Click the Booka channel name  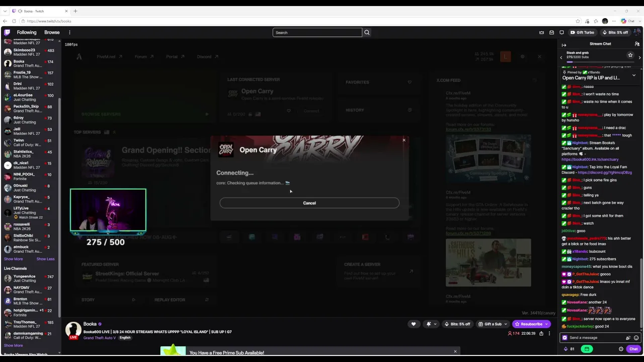click(90, 324)
